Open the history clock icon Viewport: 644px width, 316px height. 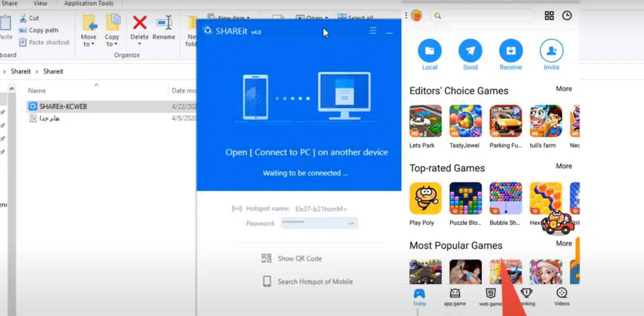(567, 16)
